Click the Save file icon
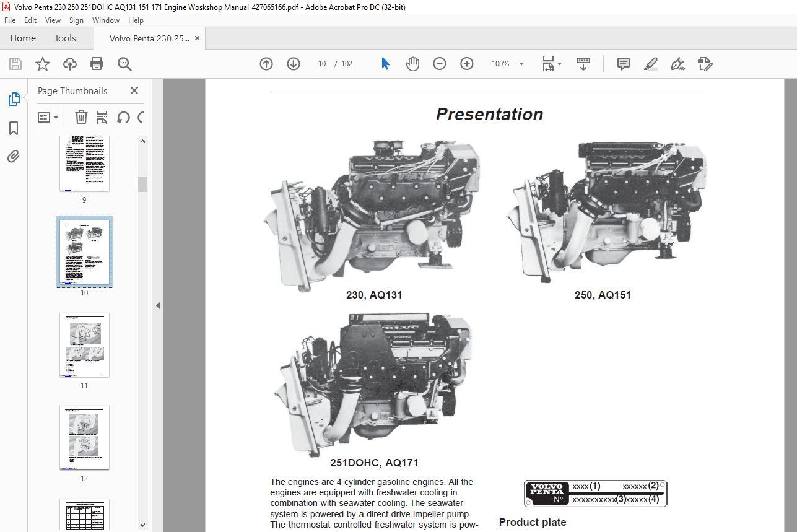The width and height of the screenshot is (797, 532). [x=15, y=64]
